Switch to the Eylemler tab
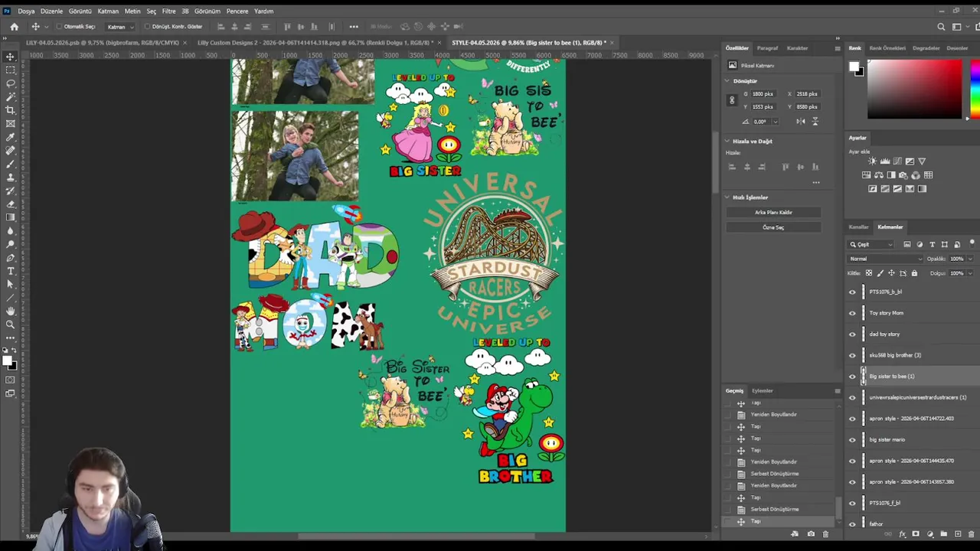980x551 pixels. pyautogui.click(x=762, y=391)
